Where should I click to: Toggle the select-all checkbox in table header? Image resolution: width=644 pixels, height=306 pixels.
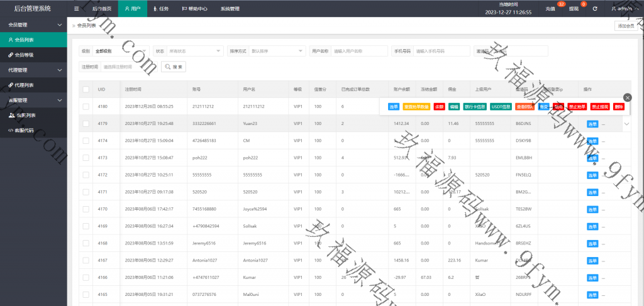86,89
